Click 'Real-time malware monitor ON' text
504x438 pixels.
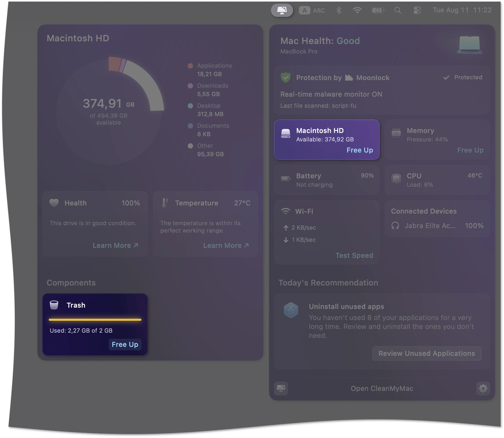coord(331,94)
